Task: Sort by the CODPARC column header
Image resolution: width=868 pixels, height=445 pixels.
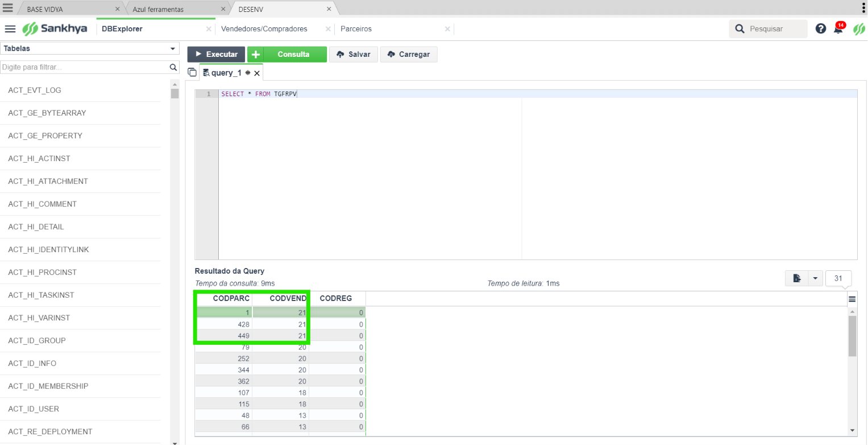Action: pos(224,298)
